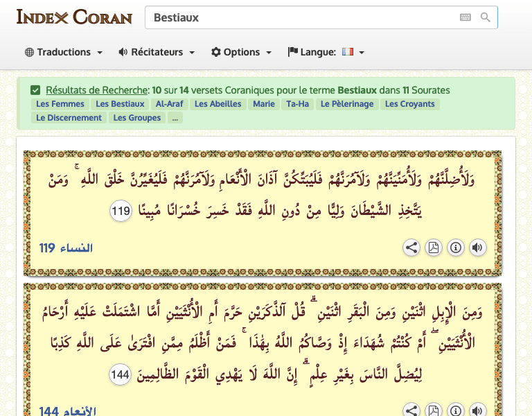This screenshot has width=532, height=416.
Task: Click the Index Coran logo
Action: pyautogui.click(x=74, y=17)
